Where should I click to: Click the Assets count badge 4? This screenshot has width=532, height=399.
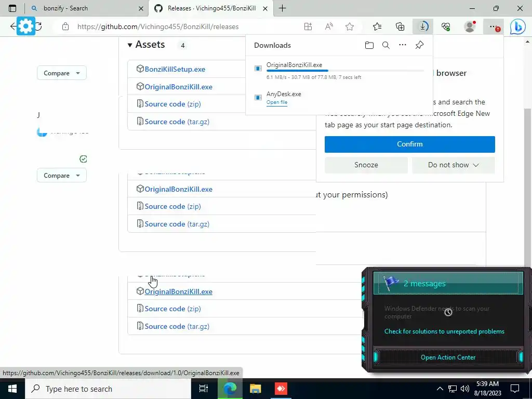(182, 46)
